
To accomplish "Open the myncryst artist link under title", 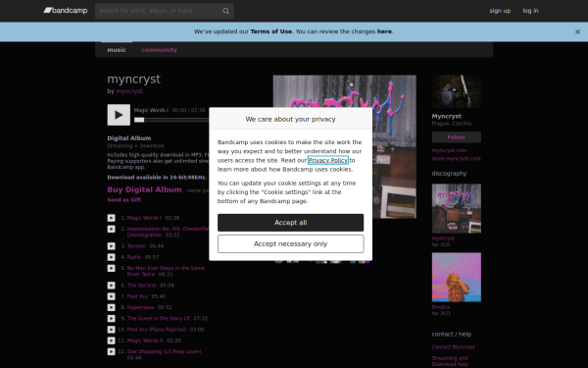I will click(x=129, y=91).
